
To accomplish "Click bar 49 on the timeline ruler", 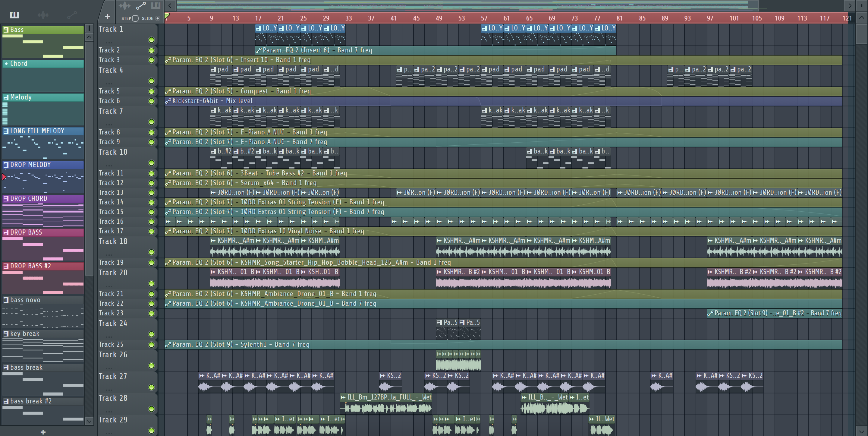I will coord(439,18).
